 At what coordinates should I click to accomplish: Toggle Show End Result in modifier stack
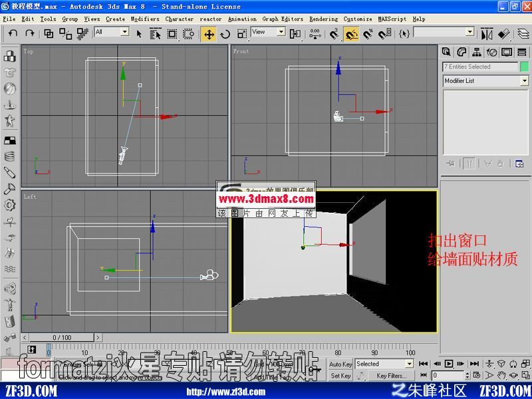(469, 164)
